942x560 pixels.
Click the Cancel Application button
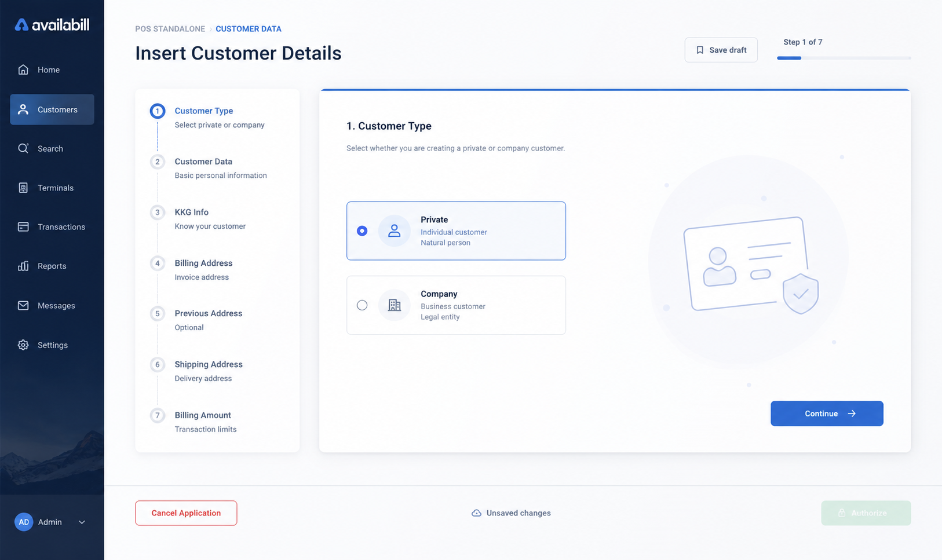[186, 513]
